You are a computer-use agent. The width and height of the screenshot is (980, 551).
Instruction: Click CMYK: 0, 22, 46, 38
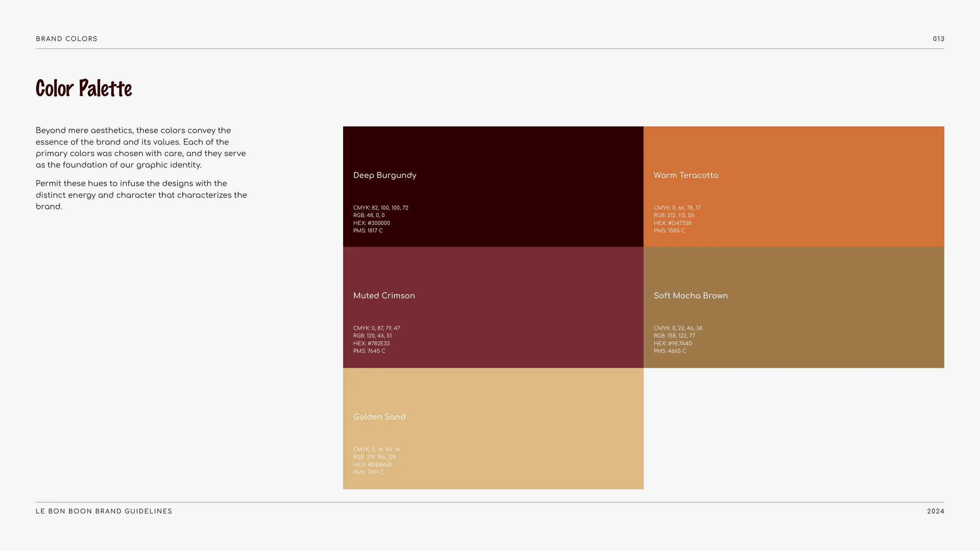tap(678, 328)
